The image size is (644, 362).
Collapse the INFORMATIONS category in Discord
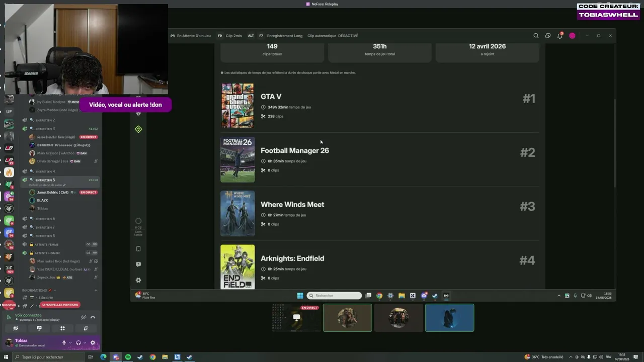pyautogui.click(x=38, y=290)
